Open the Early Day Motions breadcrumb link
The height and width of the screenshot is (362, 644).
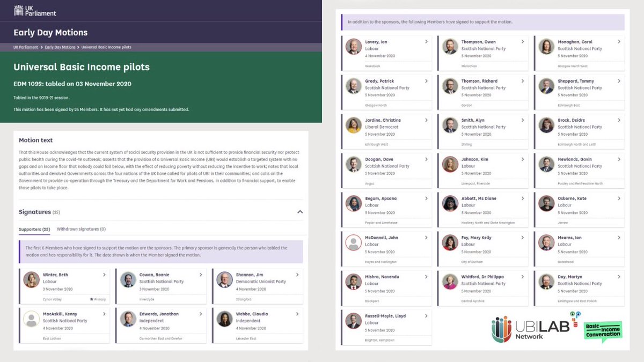[x=60, y=47]
